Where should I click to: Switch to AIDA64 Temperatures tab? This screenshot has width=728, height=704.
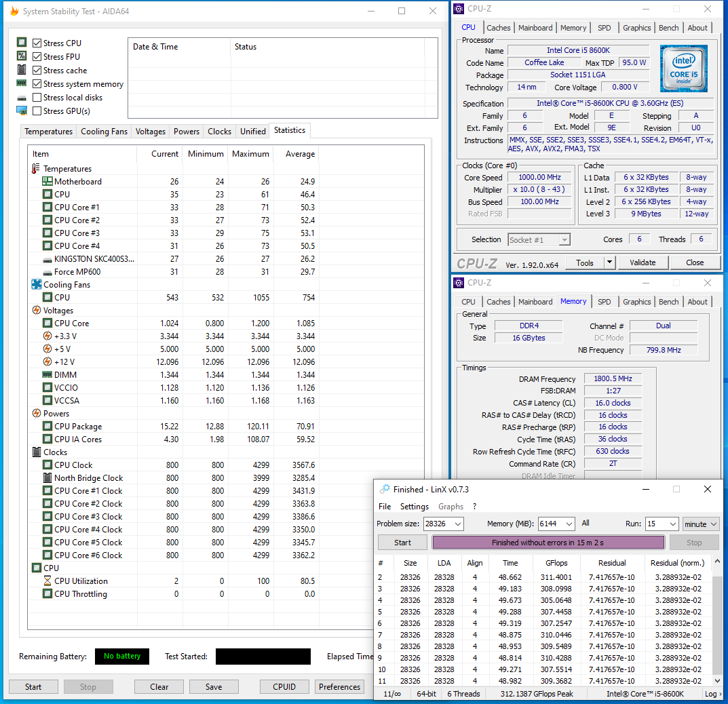click(x=49, y=132)
